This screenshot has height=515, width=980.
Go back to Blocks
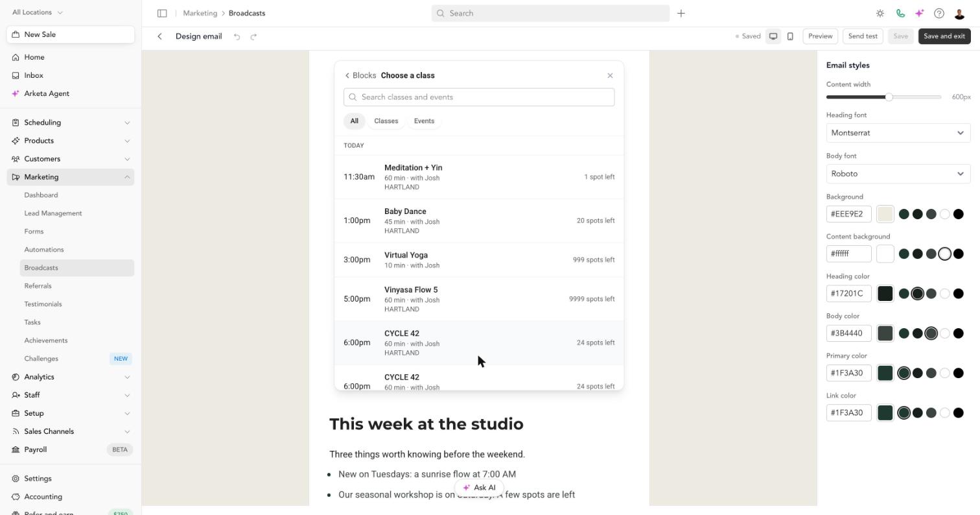coord(360,75)
